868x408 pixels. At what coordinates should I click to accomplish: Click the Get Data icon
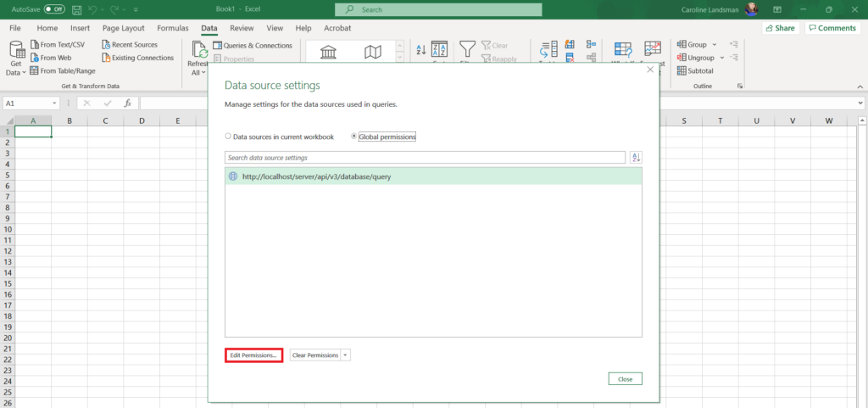(x=16, y=51)
